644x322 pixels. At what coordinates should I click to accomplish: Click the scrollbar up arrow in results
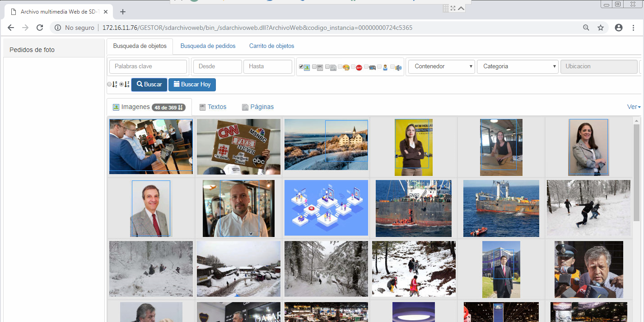637,121
